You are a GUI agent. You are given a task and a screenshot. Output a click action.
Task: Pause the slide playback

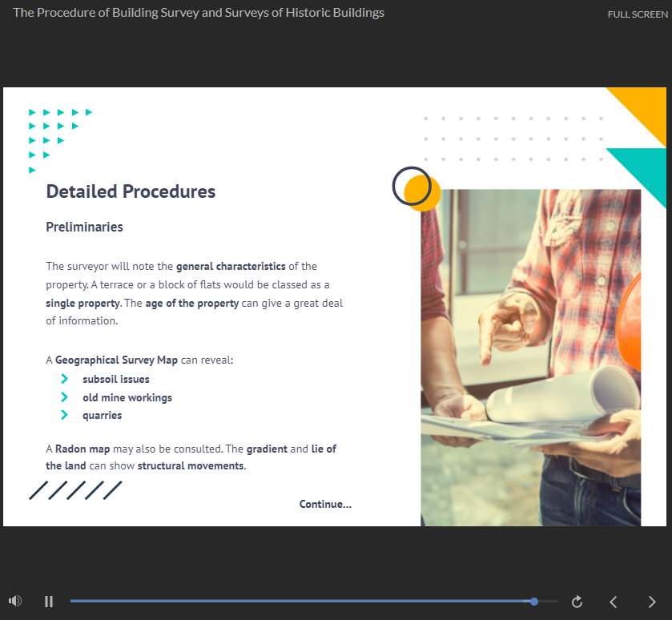click(x=49, y=601)
